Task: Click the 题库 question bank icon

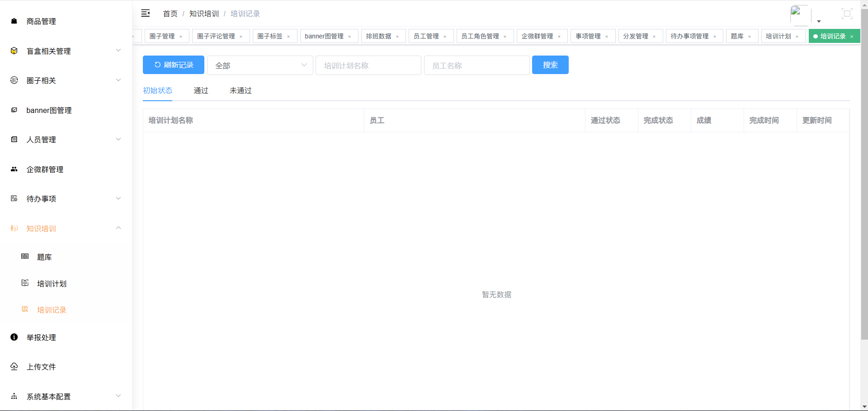Action: 25,256
